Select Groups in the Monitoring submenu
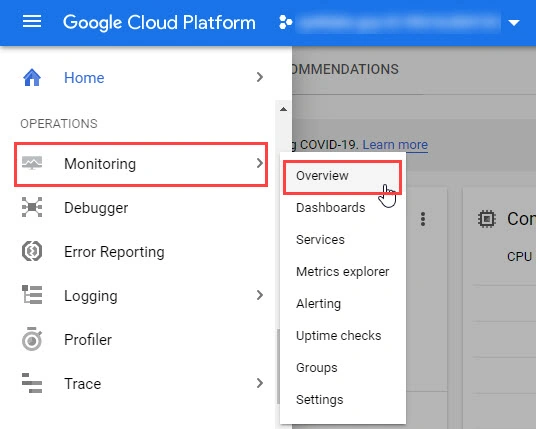Viewport: 536px width, 429px height. coord(317,368)
